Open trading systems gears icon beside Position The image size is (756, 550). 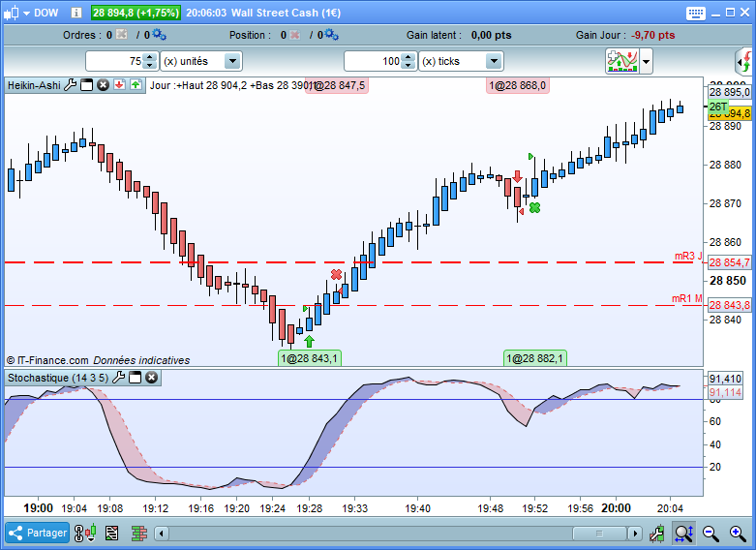coord(331,35)
